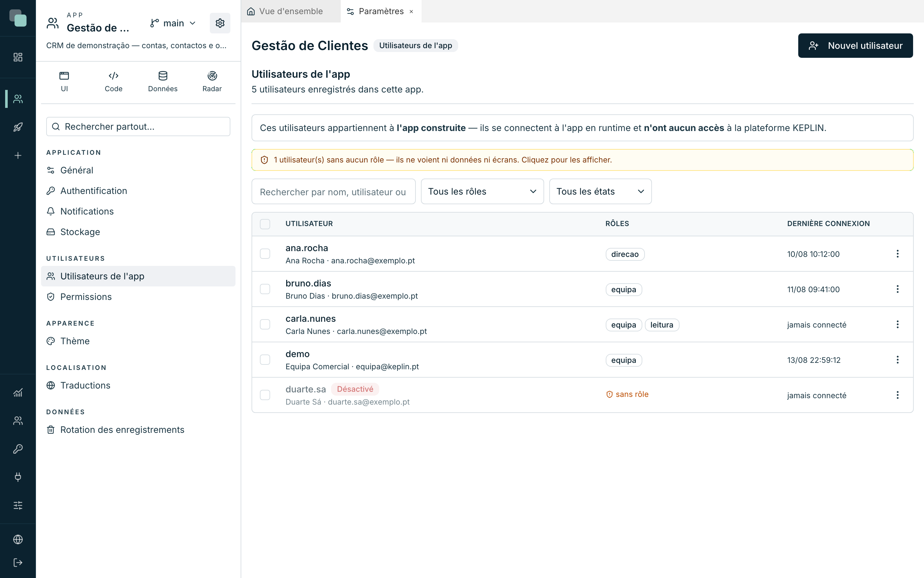Check the ana.rocha row checkbox
924x578 pixels.
265,254
